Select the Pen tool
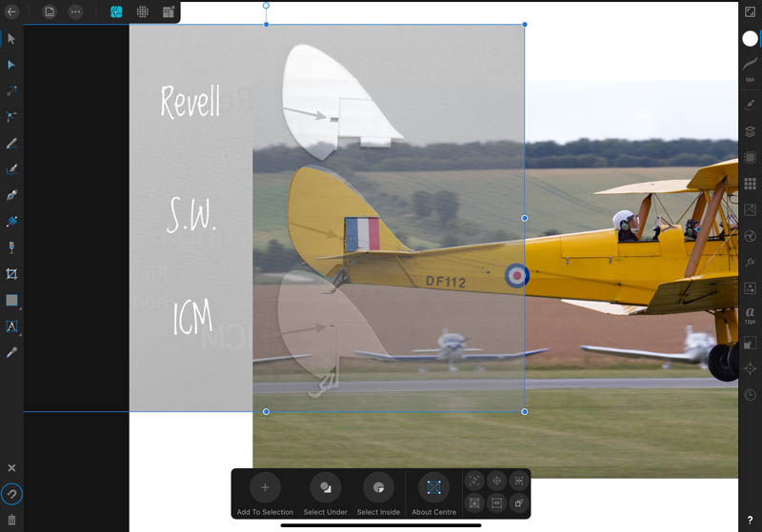This screenshot has height=532, width=762. tap(11, 195)
